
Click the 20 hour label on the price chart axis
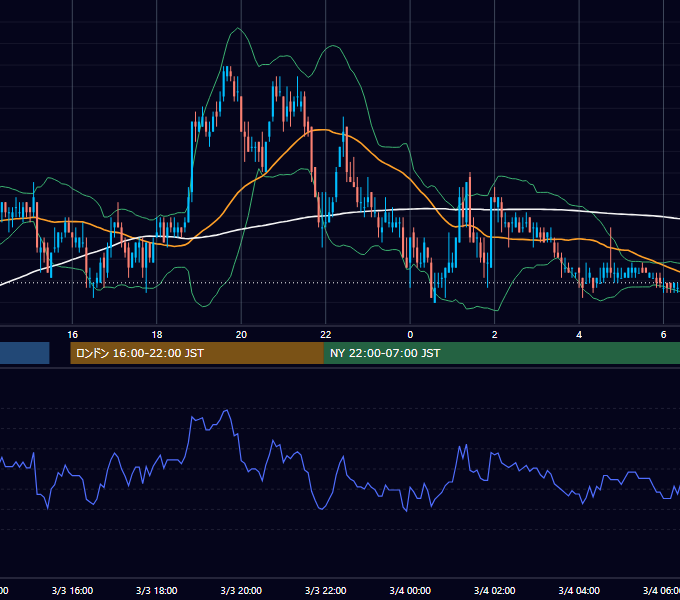coord(241,335)
